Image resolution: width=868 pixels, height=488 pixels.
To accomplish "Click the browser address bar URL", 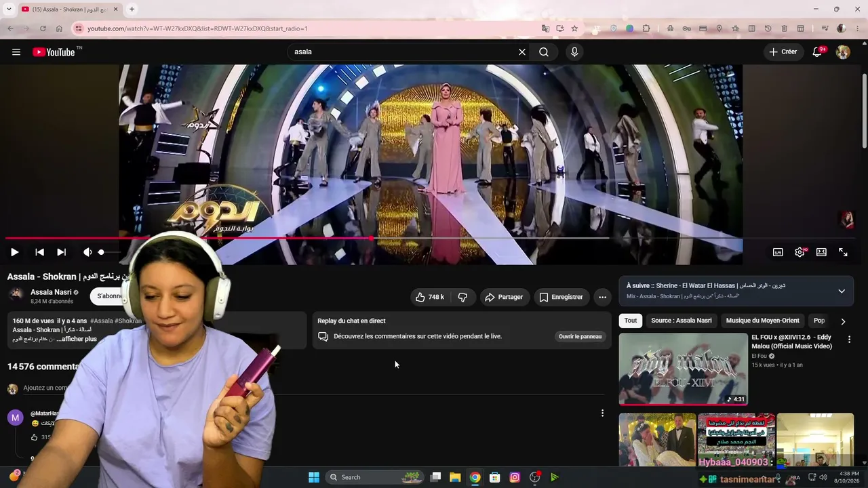I will 197,28.
